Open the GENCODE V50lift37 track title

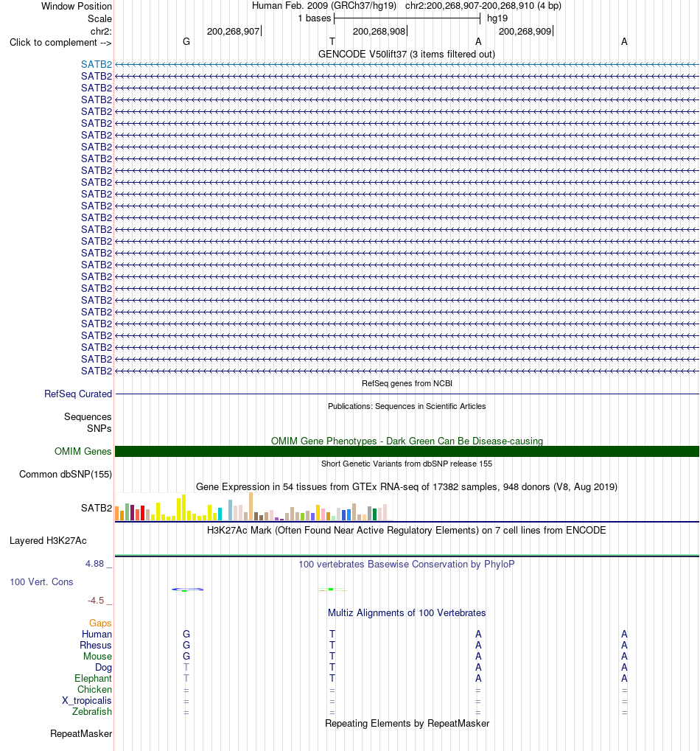[x=407, y=54]
